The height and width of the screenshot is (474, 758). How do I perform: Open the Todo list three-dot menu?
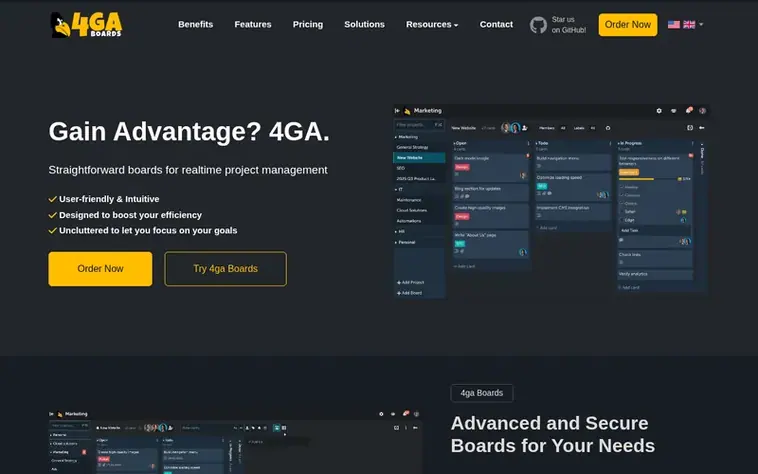click(x=610, y=144)
